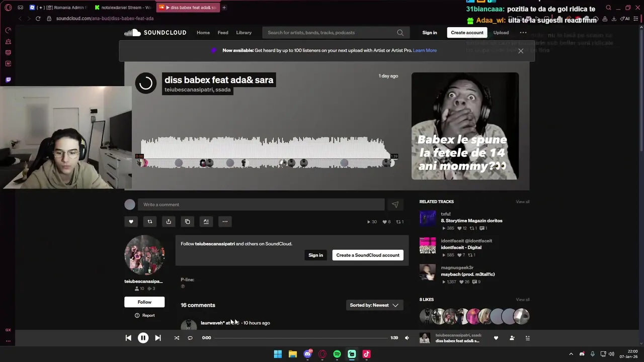Select the diss babex feat ada tab
This screenshot has height=362, width=644.
pos(188,8)
